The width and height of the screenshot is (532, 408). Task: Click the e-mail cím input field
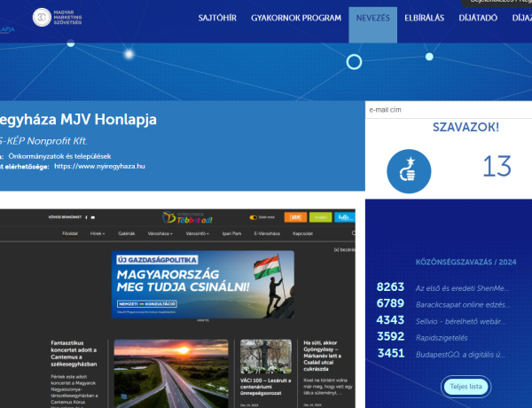(449, 110)
